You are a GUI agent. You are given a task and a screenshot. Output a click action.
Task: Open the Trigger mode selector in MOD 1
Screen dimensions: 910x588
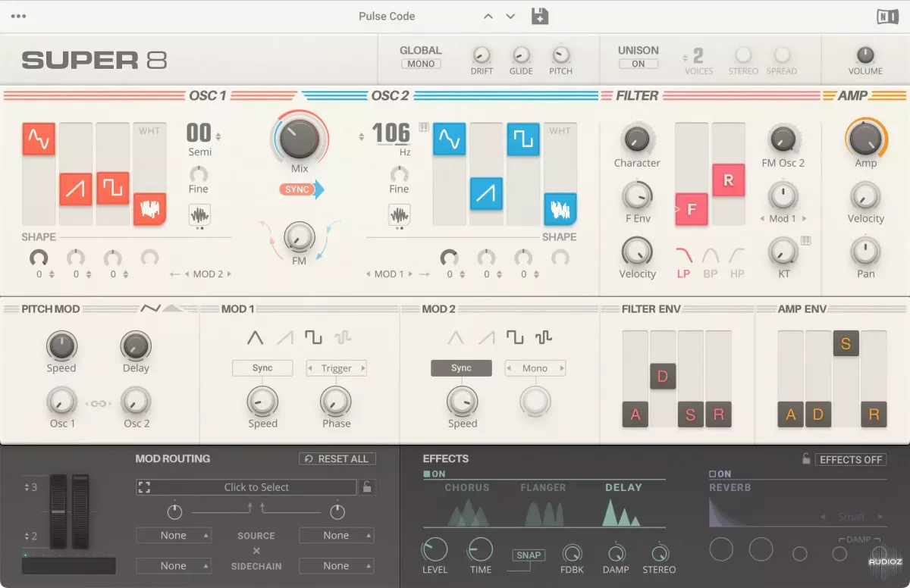click(x=337, y=368)
